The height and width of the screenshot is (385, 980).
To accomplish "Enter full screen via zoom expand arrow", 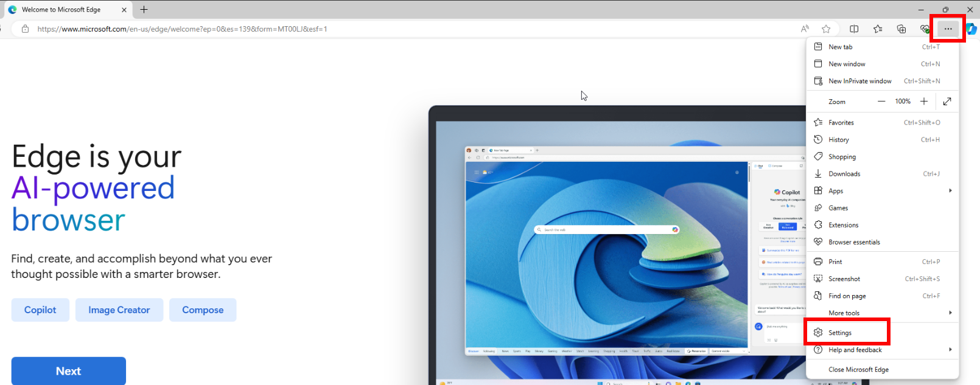I will (x=947, y=102).
